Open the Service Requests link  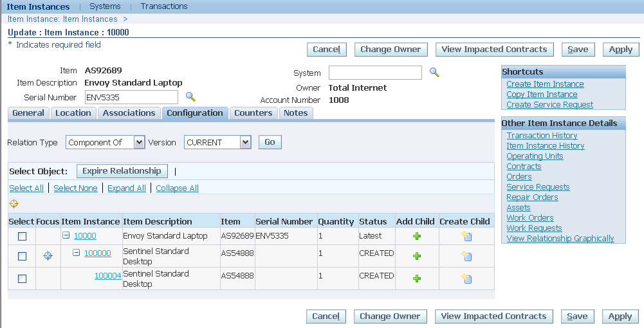pyautogui.click(x=538, y=187)
